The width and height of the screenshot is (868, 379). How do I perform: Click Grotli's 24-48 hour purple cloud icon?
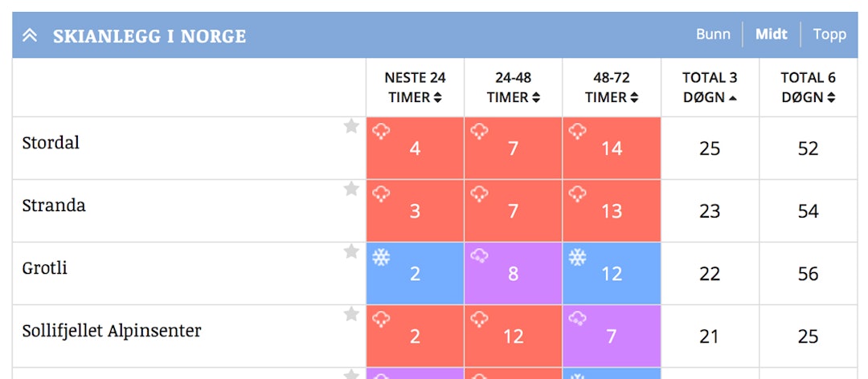pyautogui.click(x=479, y=256)
